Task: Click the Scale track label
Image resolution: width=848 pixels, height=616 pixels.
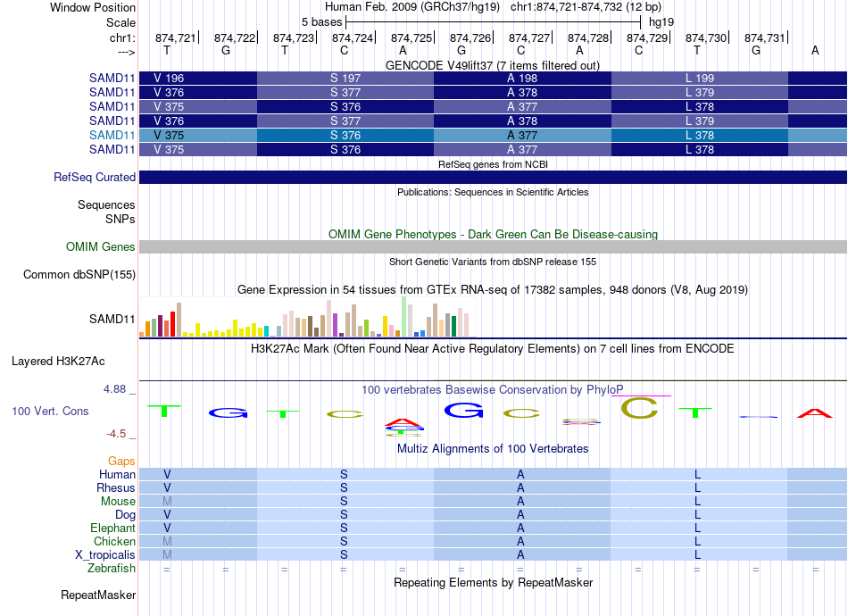Action: 121,22
